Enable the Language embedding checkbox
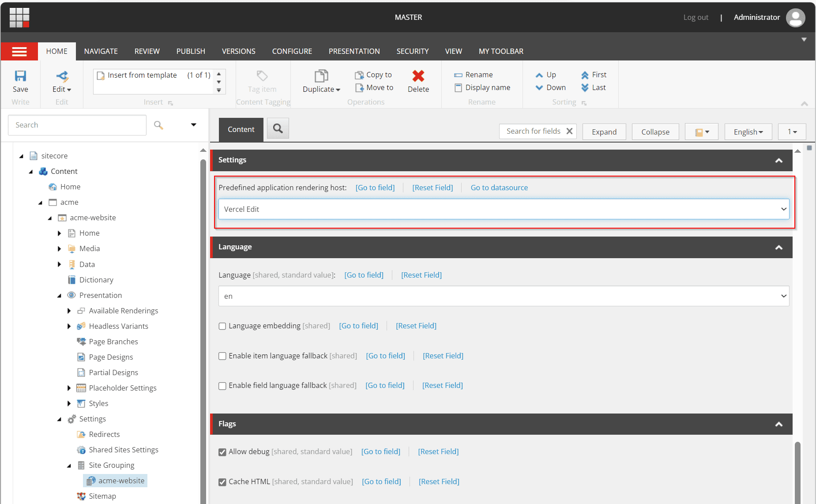Image resolution: width=816 pixels, height=504 pixels. (222, 326)
